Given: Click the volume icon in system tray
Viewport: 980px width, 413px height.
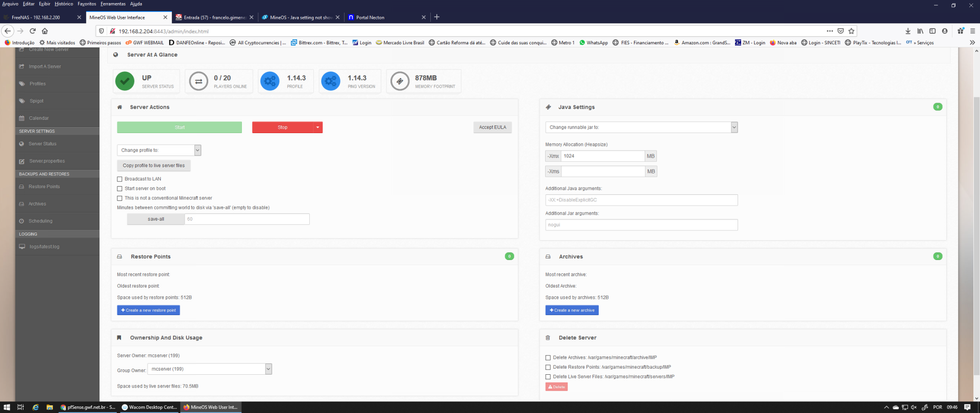Looking at the screenshot, I should click(x=914, y=407).
